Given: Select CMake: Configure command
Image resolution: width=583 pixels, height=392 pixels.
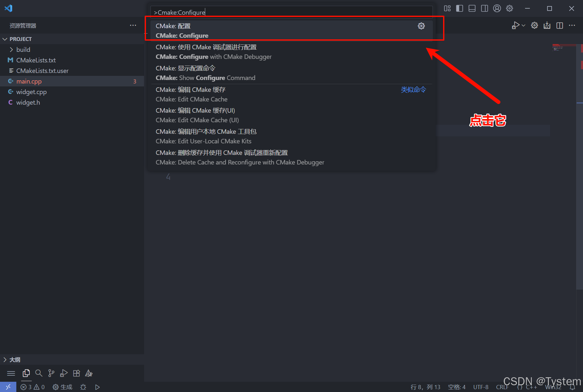Looking at the screenshot, I should click(x=292, y=31).
